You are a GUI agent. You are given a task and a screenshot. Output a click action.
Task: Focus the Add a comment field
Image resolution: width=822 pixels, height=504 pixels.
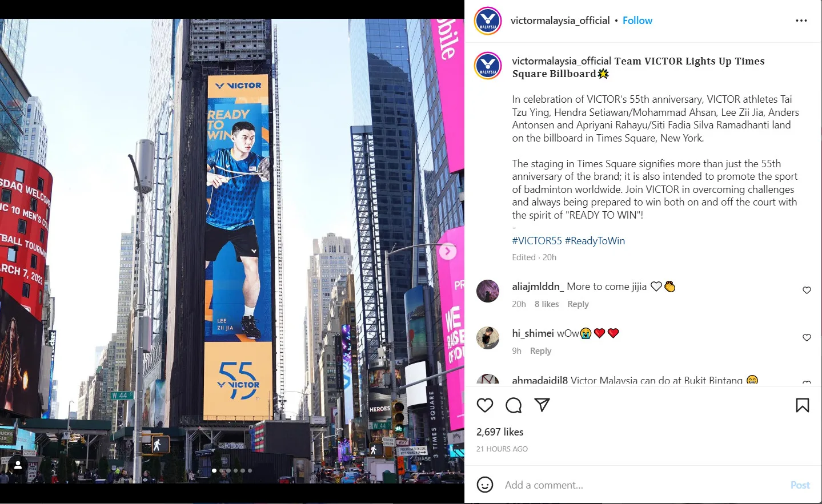[643, 485]
